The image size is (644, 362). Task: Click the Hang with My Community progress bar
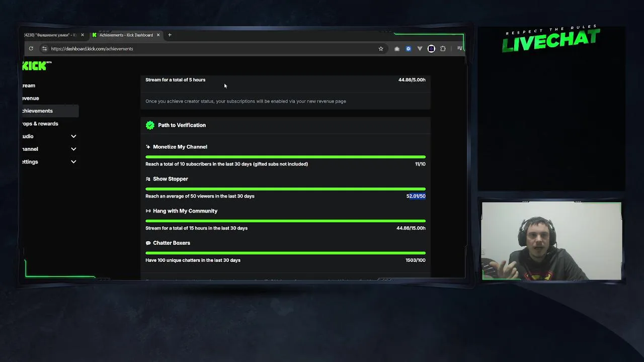pyautogui.click(x=285, y=221)
